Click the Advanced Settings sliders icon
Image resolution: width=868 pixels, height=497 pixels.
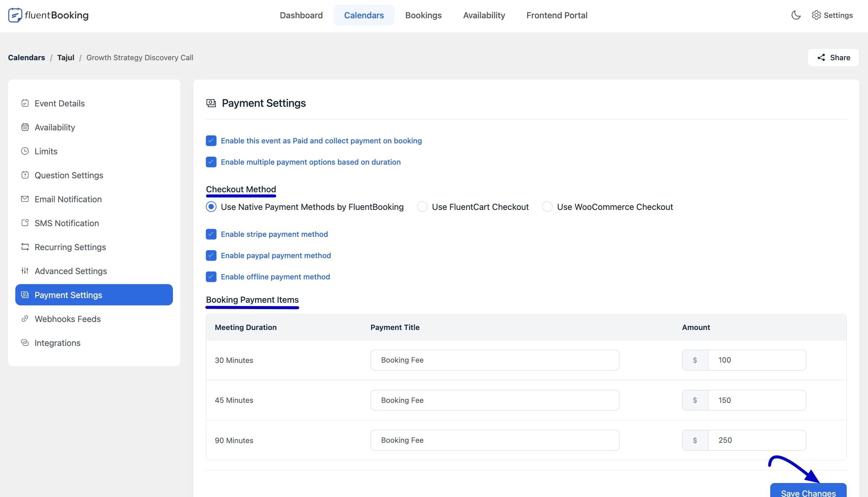click(x=25, y=271)
